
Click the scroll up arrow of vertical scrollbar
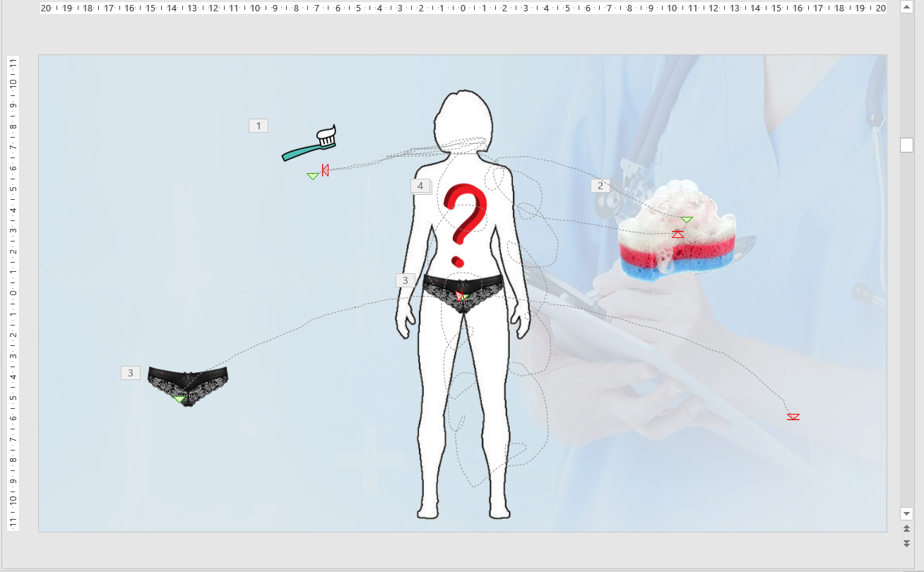pos(906,6)
